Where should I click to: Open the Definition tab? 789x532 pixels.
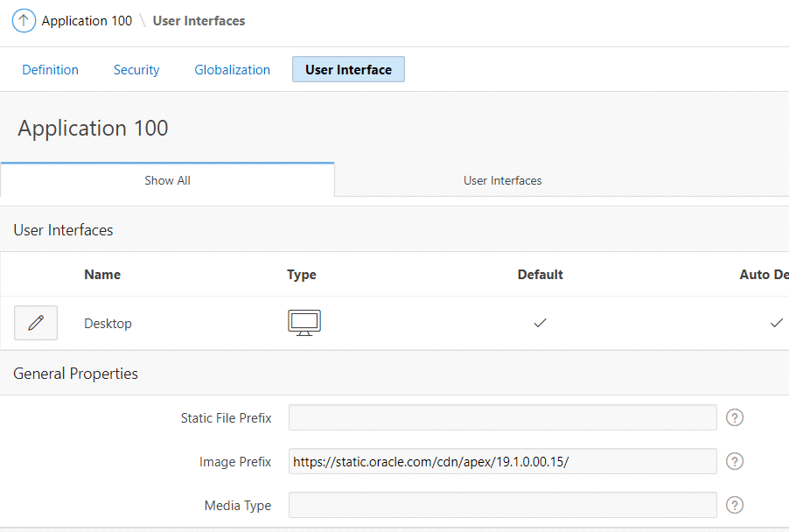click(50, 70)
